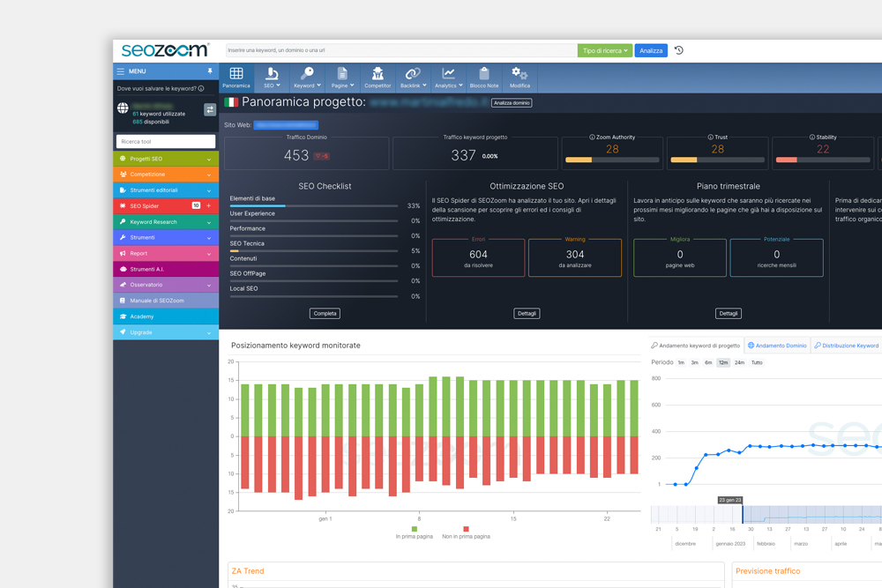Open the 604 Errori box
882x588 pixels.
click(478, 258)
